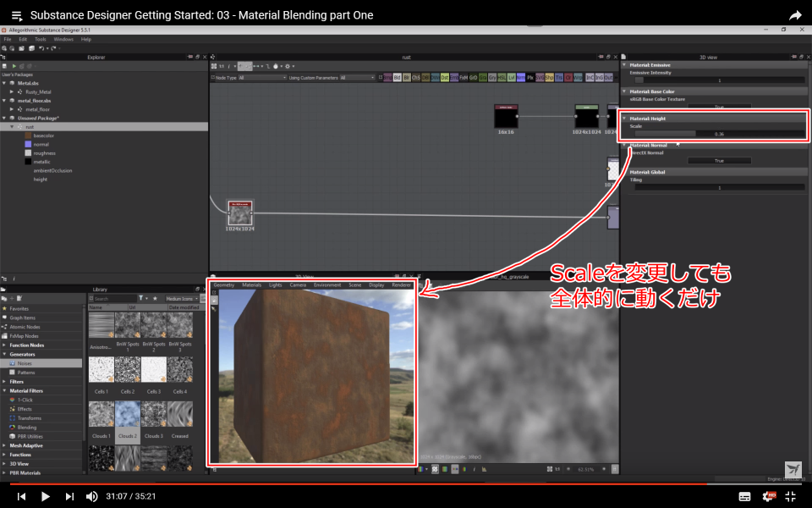The width and height of the screenshot is (812, 508).
Task: Add a Blend node from toolbar
Action: [398, 78]
